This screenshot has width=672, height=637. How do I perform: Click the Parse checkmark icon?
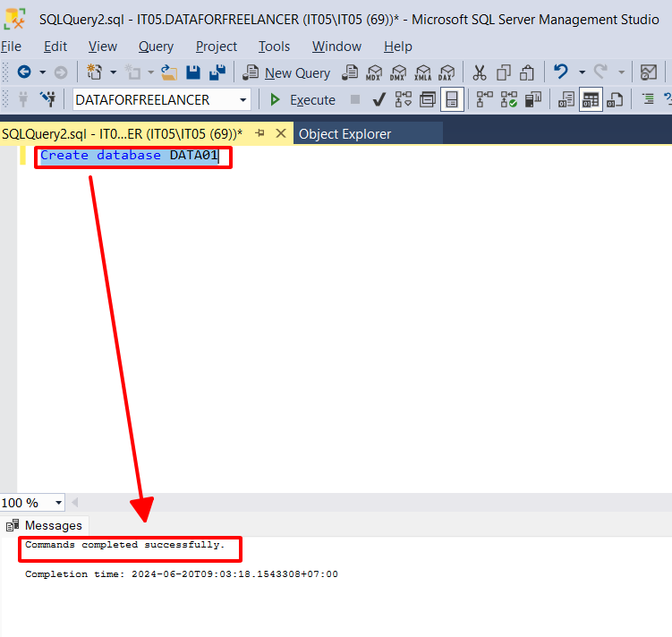(x=379, y=100)
